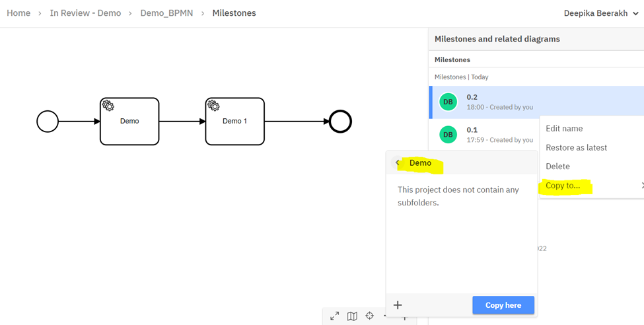644x325 pixels.
Task: Click the Demo folder name in popup
Action: point(421,162)
